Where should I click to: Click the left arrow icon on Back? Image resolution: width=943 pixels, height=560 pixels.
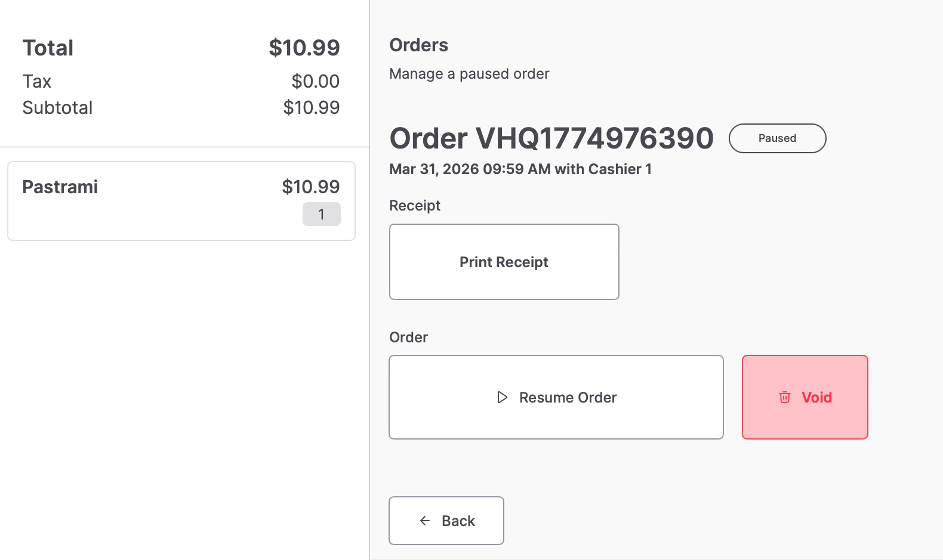[x=425, y=521]
